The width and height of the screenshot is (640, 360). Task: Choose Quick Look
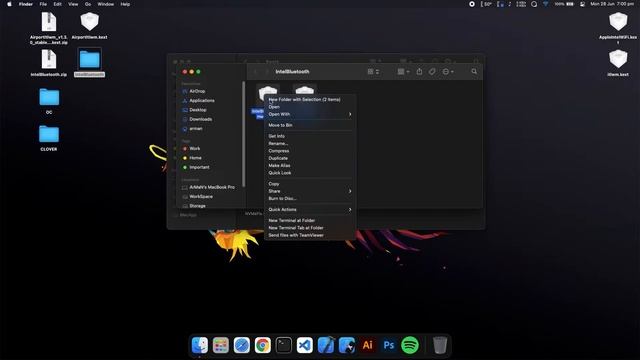pyautogui.click(x=310, y=173)
